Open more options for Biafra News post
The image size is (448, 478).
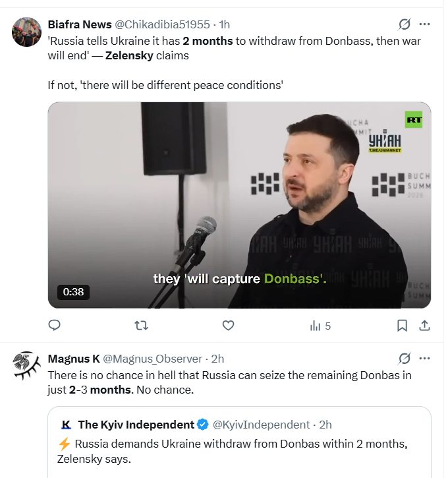tap(425, 24)
